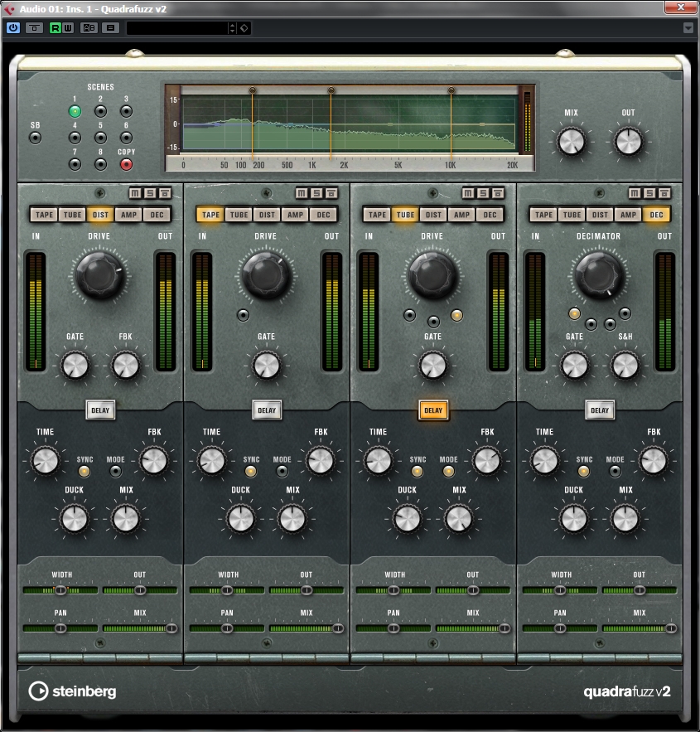
Task: Click the crossover handle between 1K and 2K
Action: coord(331,90)
